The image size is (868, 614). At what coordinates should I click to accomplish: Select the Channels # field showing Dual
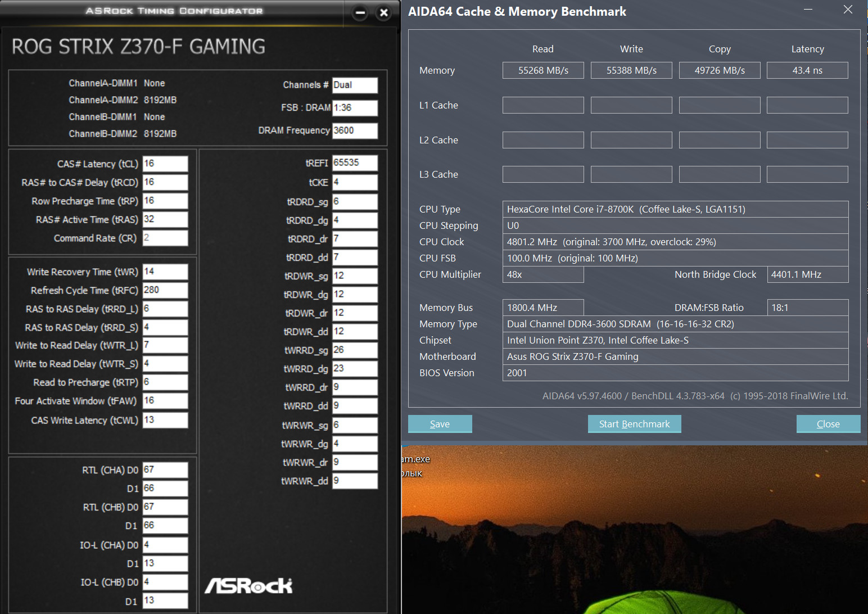pyautogui.click(x=355, y=85)
